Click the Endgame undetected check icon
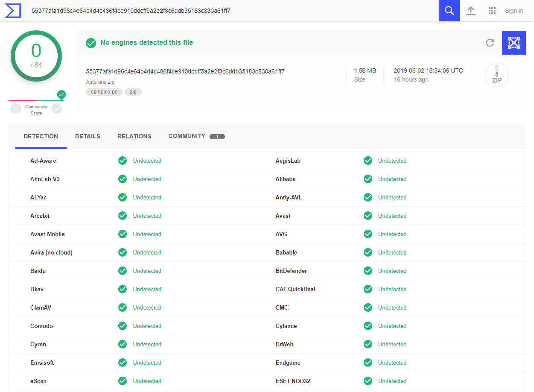Viewport: 534px width, 392px height. coord(368,363)
